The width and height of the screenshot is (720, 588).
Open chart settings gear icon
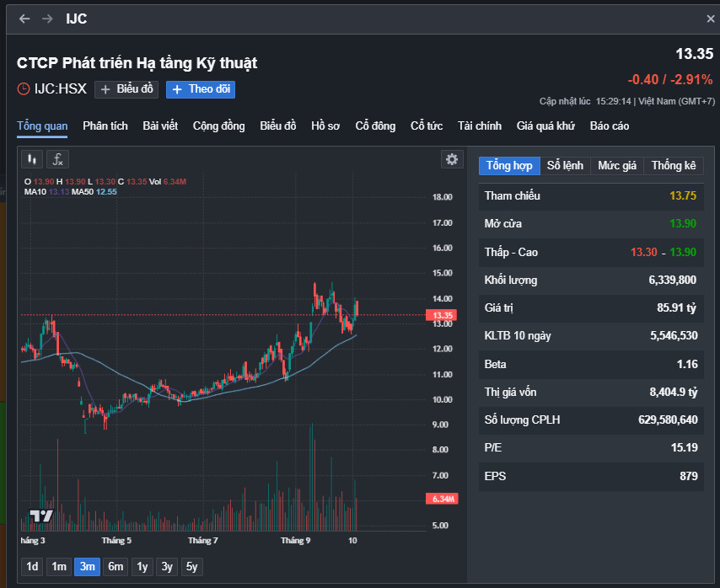click(452, 159)
